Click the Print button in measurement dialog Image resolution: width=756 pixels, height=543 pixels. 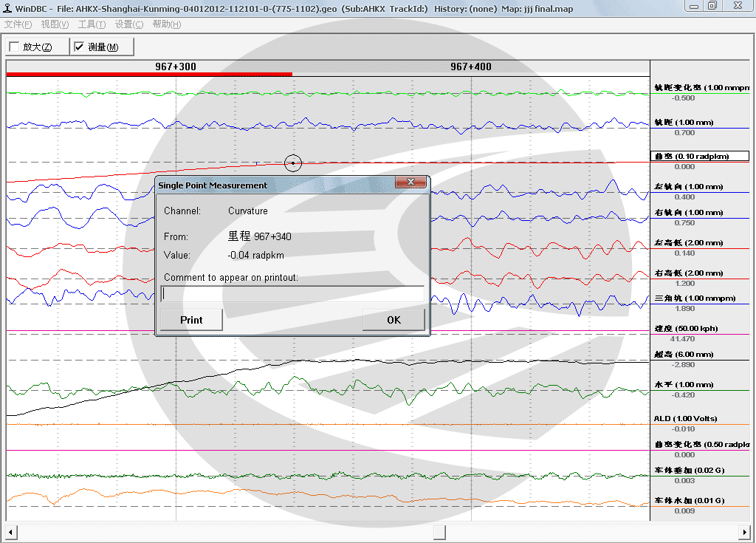point(191,320)
